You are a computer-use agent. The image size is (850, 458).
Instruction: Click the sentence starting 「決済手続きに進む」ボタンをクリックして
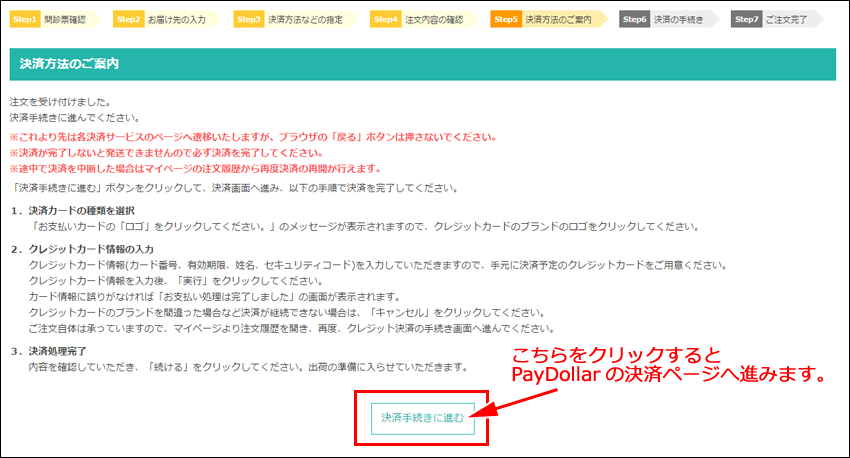click(x=235, y=188)
